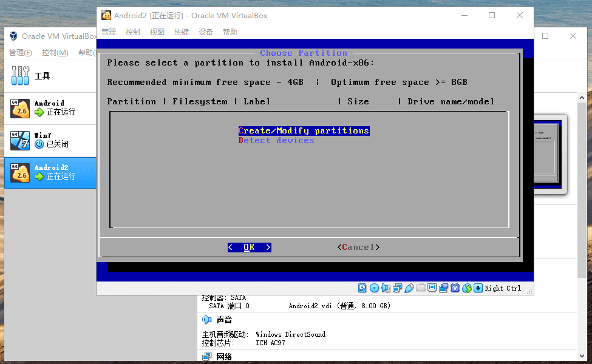Click the network adapter status icon

click(398, 288)
